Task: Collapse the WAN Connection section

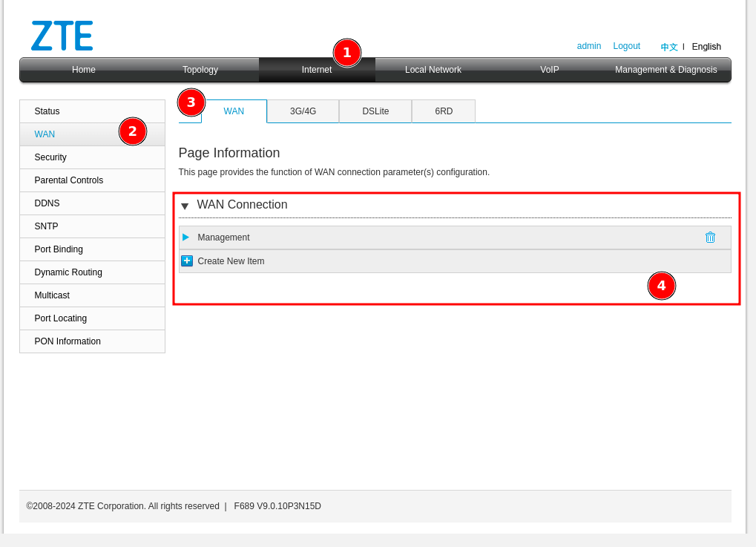Action: [185, 206]
